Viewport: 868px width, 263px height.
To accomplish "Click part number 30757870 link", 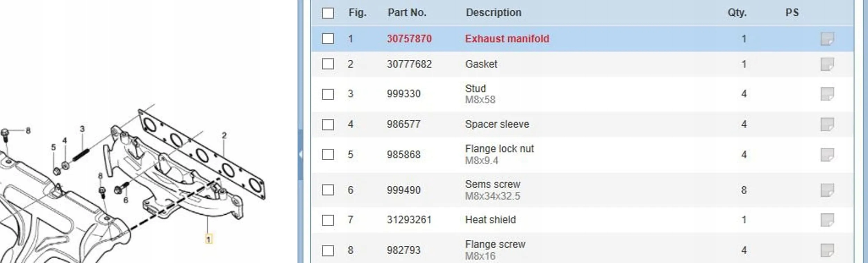I will (x=409, y=39).
